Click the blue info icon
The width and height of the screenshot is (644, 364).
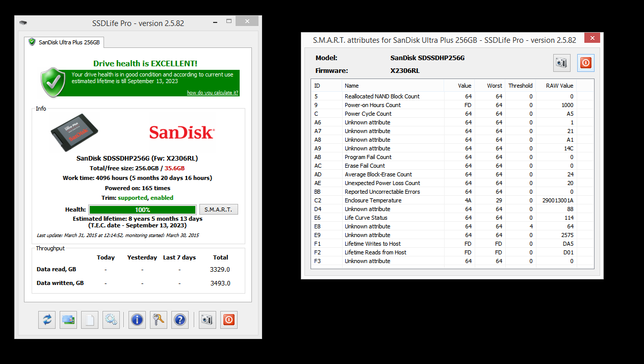[x=137, y=320]
